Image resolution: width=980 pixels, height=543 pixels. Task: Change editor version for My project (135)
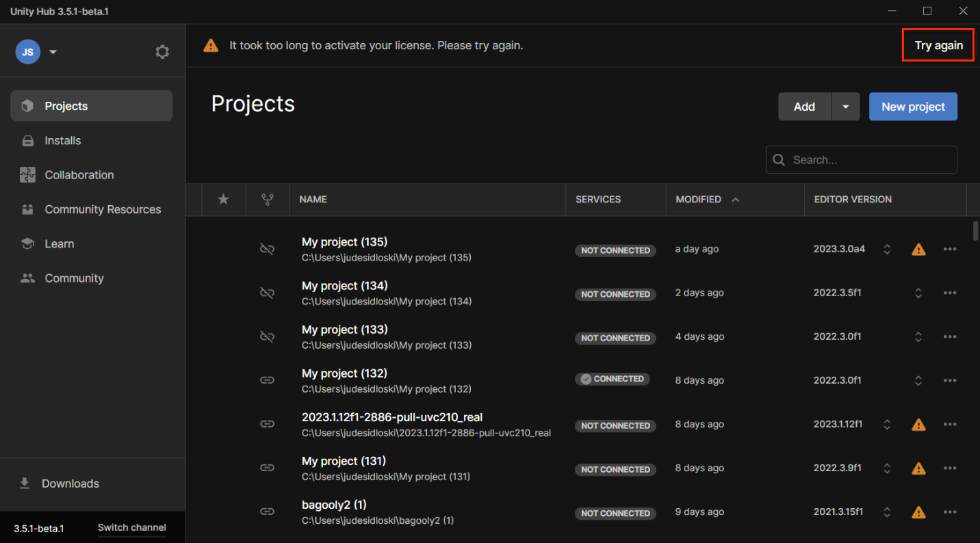coord(887,250)
